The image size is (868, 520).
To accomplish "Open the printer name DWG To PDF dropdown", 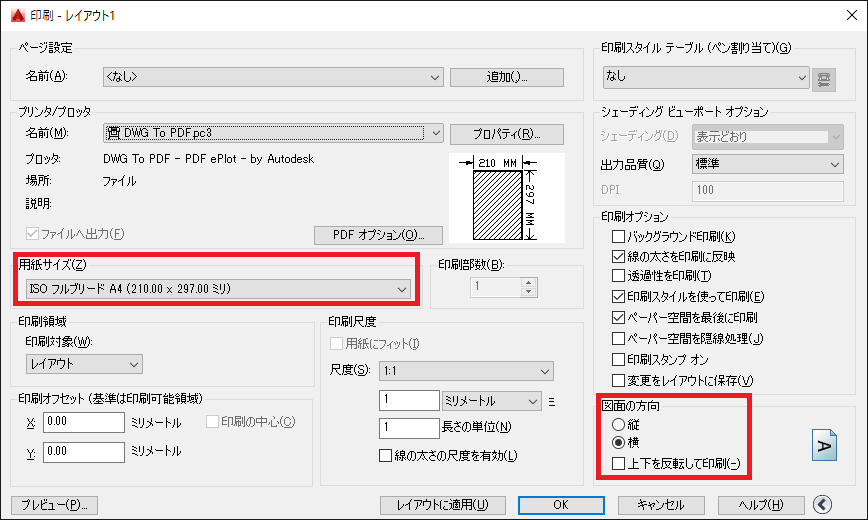I will click(x=273, y=133).
